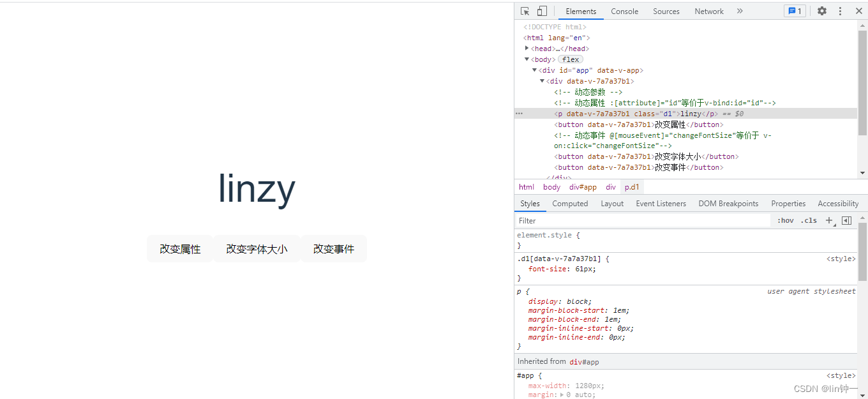This screenshot has width=868, height=399.
Task: Toggle the .cls element classes panel
Action: 809,221
